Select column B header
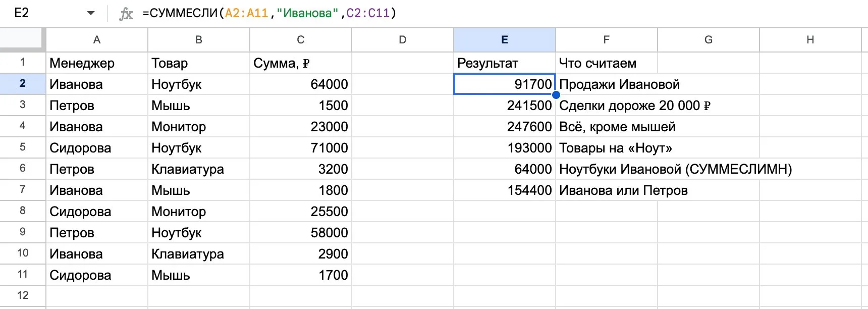Viewport: 868px width, 309px height. (199, 40)
